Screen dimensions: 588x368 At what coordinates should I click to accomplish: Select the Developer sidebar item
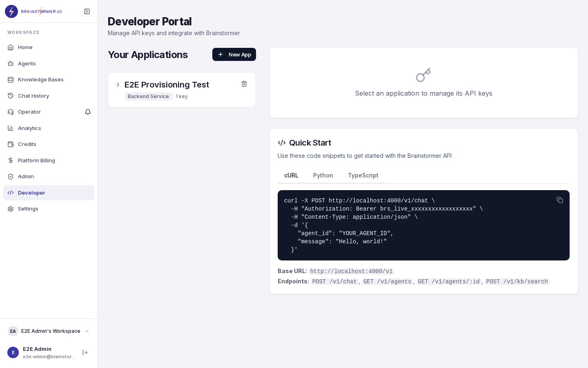click(x=49, y=193)
